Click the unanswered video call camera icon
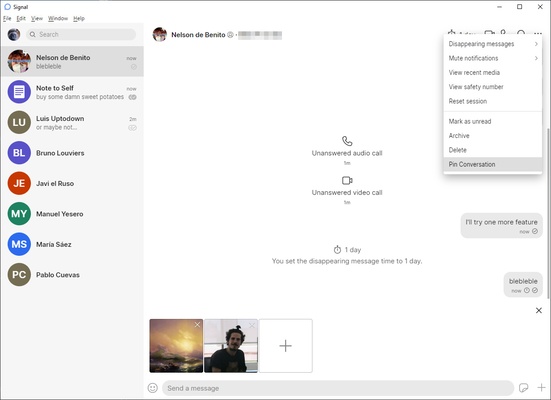Image resolution: width=551 pixels, height=400 pixels. (347, 180)
